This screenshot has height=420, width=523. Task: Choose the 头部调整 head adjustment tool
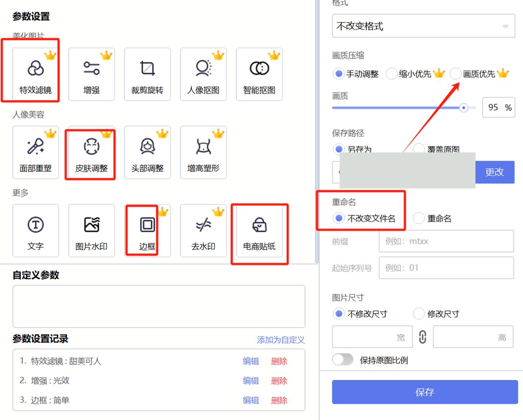tap(147, 152)
